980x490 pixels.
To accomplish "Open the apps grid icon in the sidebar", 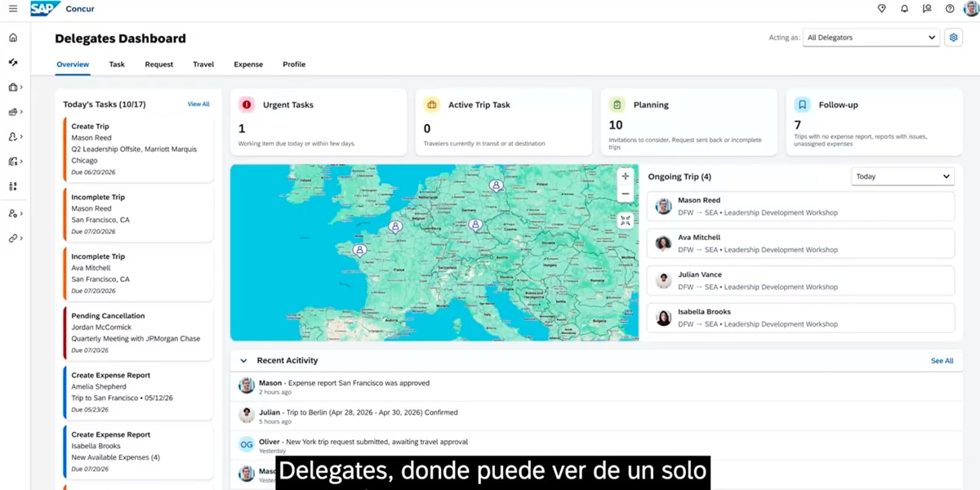I will (x=13, y=186).
